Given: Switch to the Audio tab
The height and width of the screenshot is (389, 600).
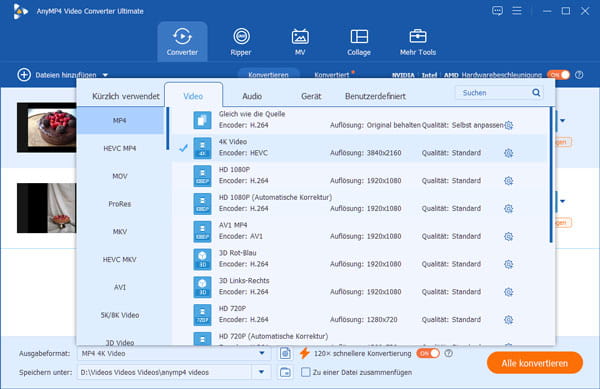Looking at the screenshot, I should tap(252, 96).
